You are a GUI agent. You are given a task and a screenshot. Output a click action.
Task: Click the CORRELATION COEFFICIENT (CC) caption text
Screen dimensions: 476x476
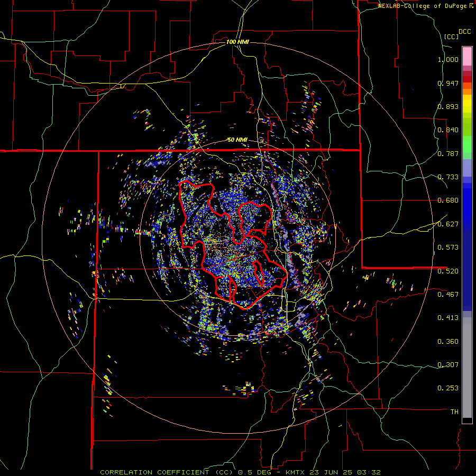click(166, 472)
